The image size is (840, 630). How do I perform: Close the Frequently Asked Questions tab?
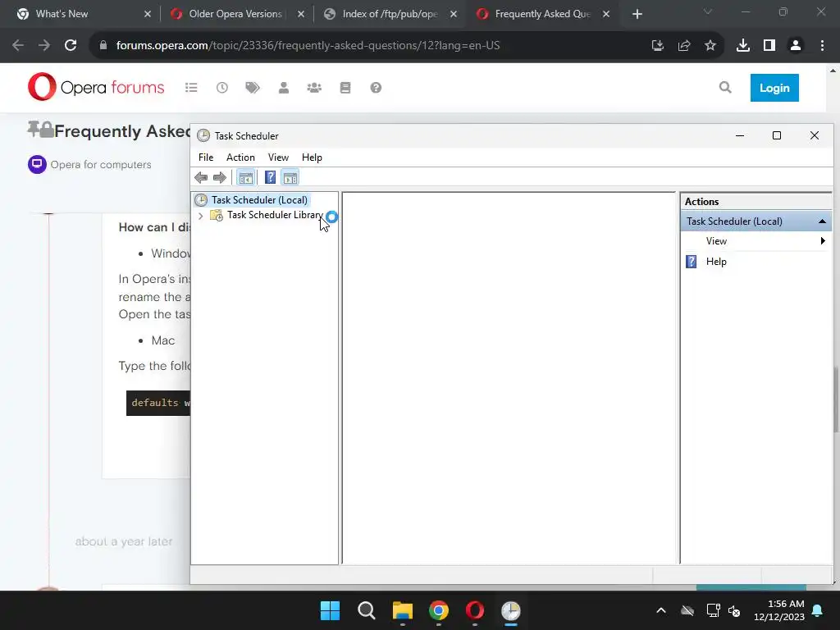click(x=606, y=14)
